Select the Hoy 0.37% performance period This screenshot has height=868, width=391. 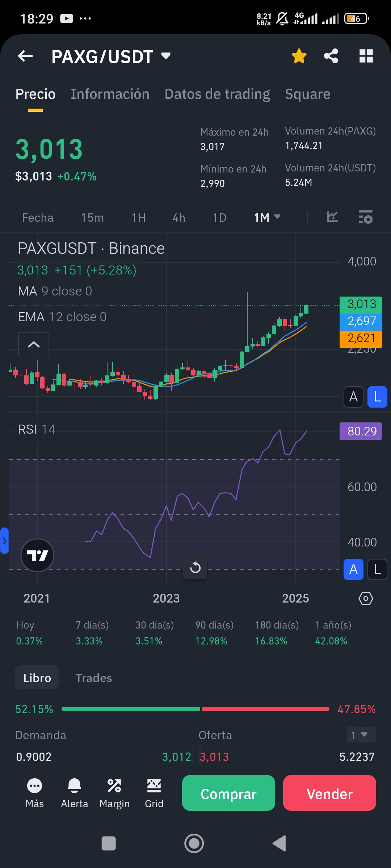pos(29,633)
